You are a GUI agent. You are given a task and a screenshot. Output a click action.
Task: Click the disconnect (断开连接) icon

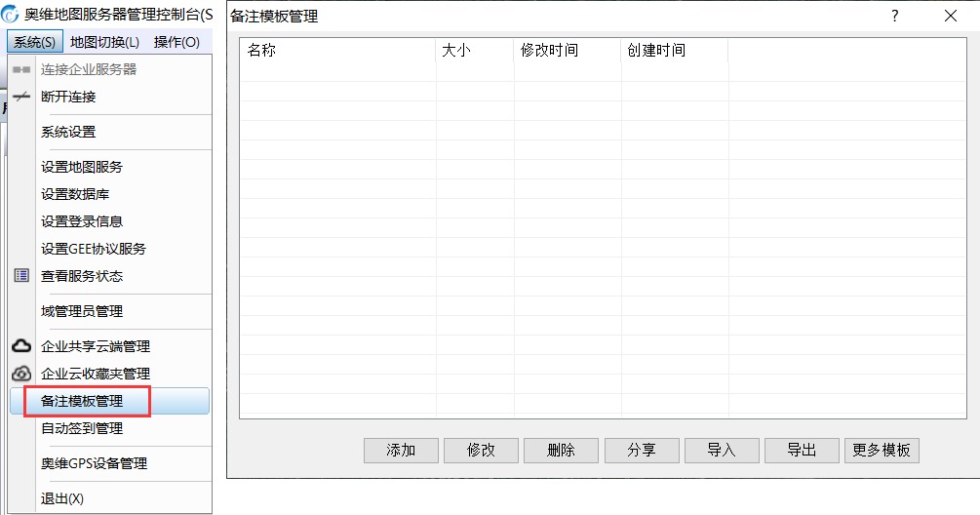click(x=21, y=98)
